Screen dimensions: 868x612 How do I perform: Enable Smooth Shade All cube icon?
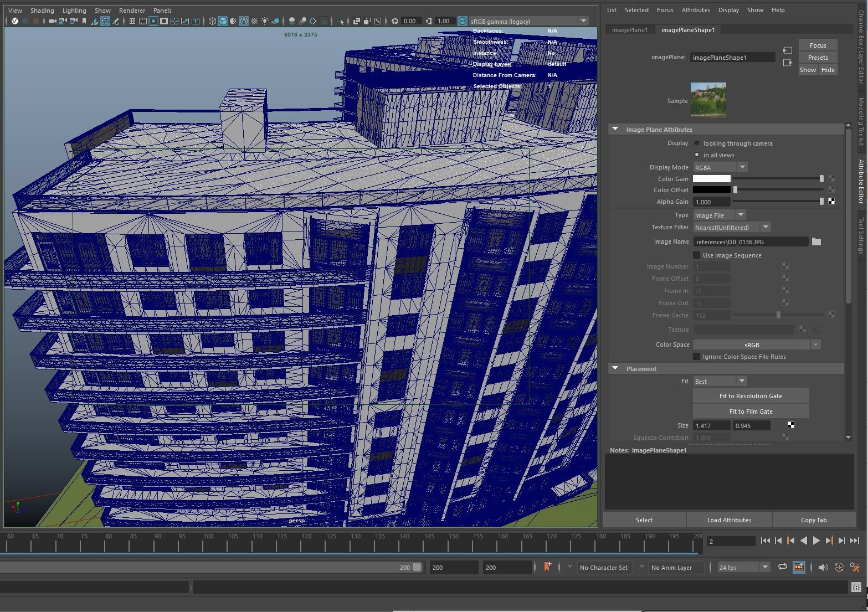[x=223, y=21]
